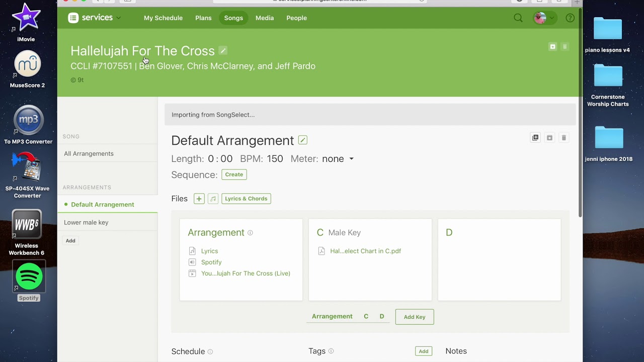Delete the Default Arrangement trash icon

pyautogui.click(x=563, y=138)
